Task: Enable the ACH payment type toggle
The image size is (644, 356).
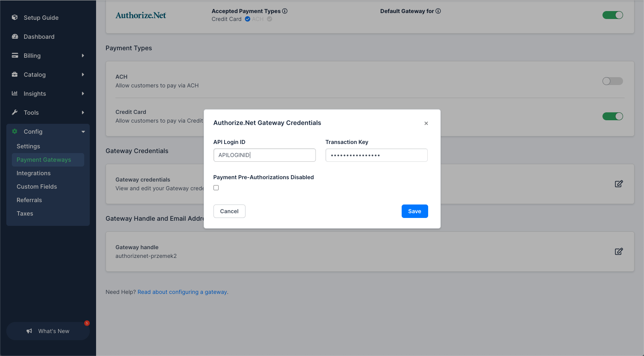Action: pyautogui.click(x=613, y=81)
